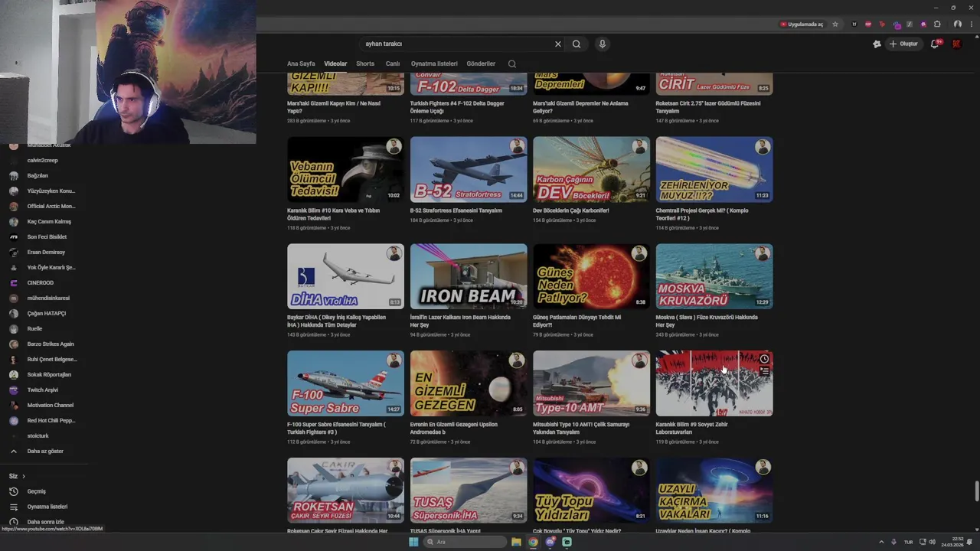Switch to the Gönderiler tab

[x=481, y=64]
